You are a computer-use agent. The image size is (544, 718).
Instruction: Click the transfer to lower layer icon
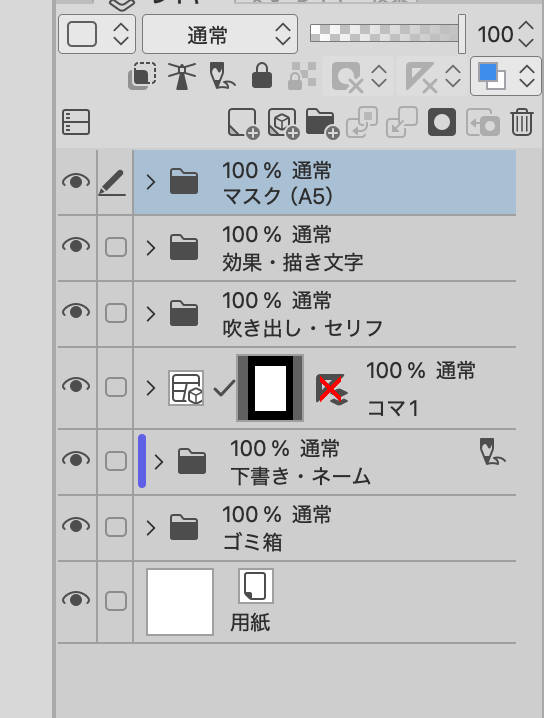[362, 122]
